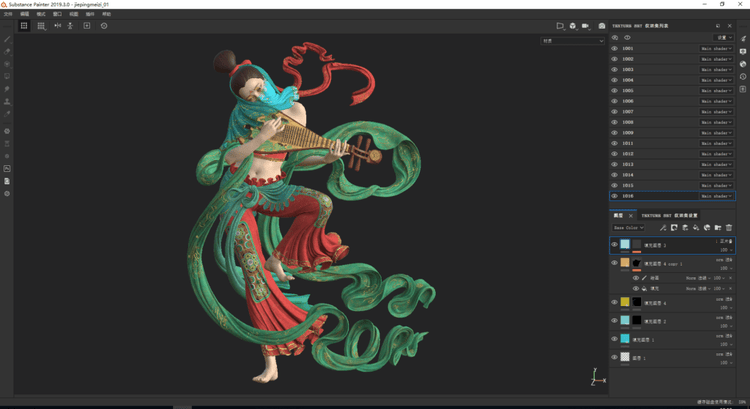Click the cube view icon above viewport

click(573, 26)
